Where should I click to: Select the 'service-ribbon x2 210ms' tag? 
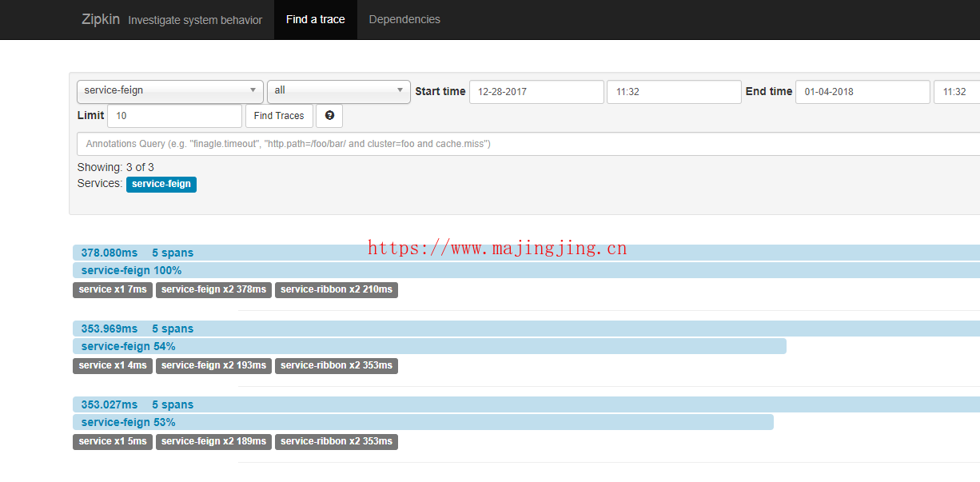pyautogui.click(x=337, y=289)
